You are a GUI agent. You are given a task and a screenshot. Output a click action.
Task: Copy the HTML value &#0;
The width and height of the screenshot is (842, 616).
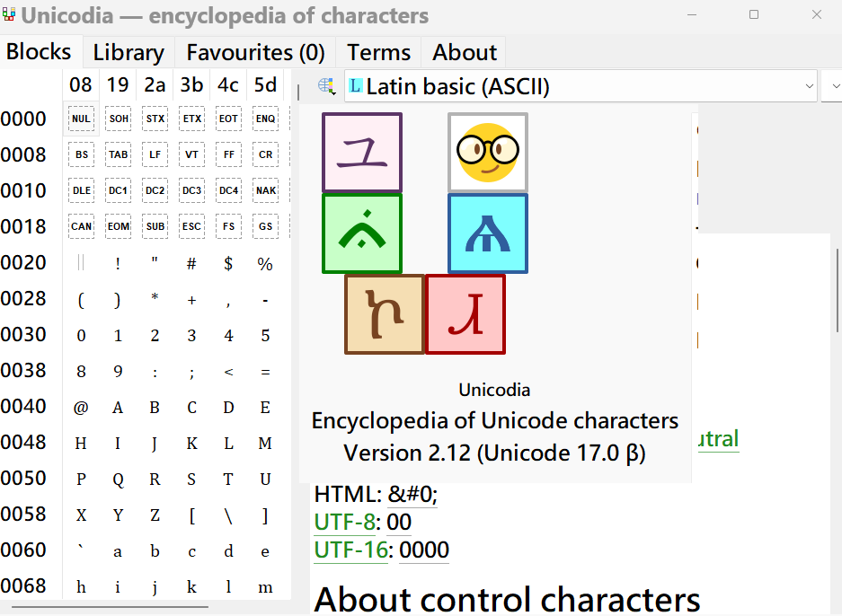click(x=412, y=494)
